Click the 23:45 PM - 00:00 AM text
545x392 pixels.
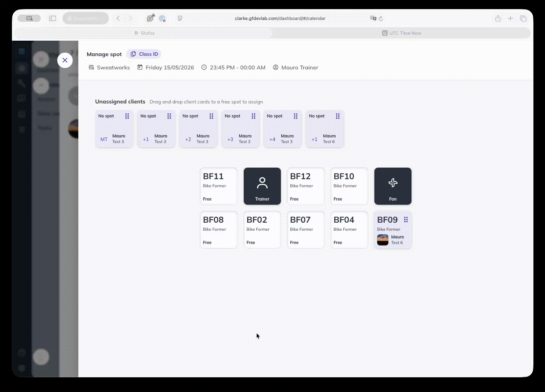[237, 68]
